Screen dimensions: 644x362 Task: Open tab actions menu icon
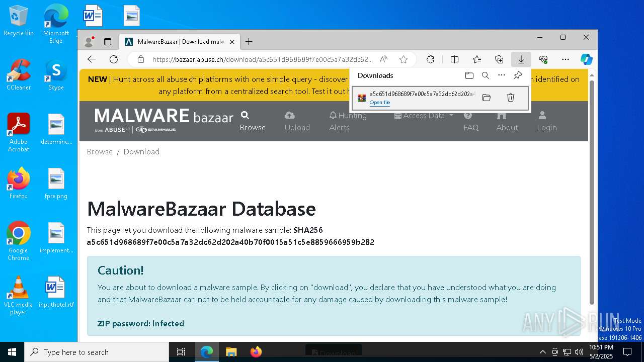coord(107,42)
